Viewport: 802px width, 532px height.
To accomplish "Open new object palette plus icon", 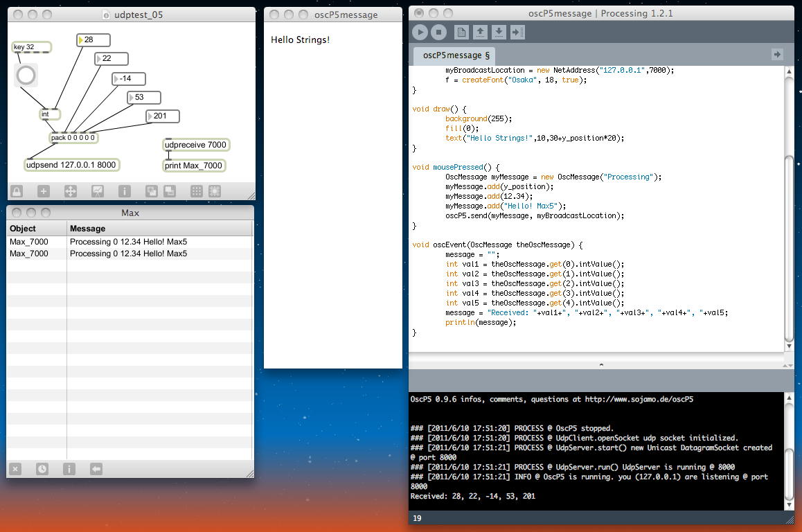I will click(x=43, y=191).
